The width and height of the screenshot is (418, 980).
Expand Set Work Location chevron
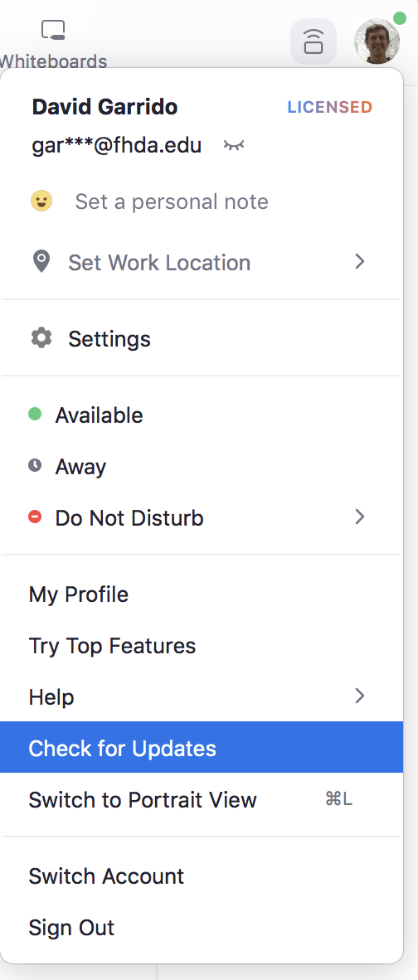pos(359,261)
